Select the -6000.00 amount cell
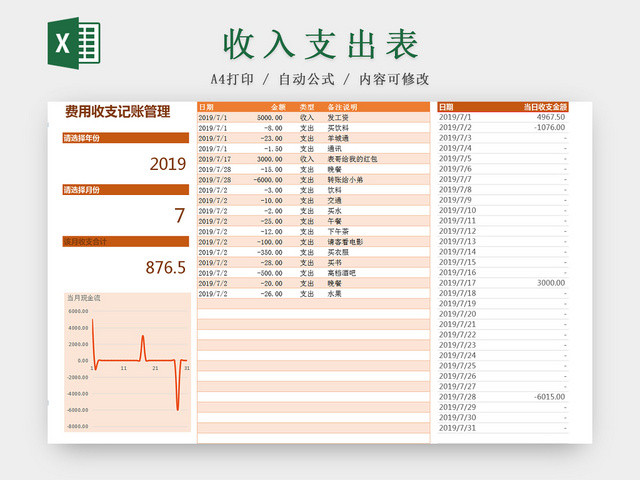Image resolution: width=640 pixels, height=480 pixels. tap(268, 180)
